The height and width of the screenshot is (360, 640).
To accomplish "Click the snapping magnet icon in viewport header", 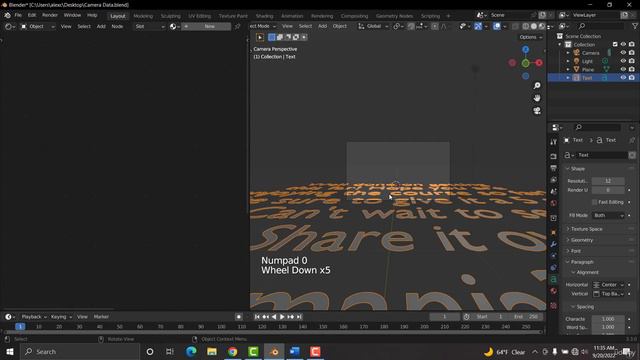I will (411, 26).
